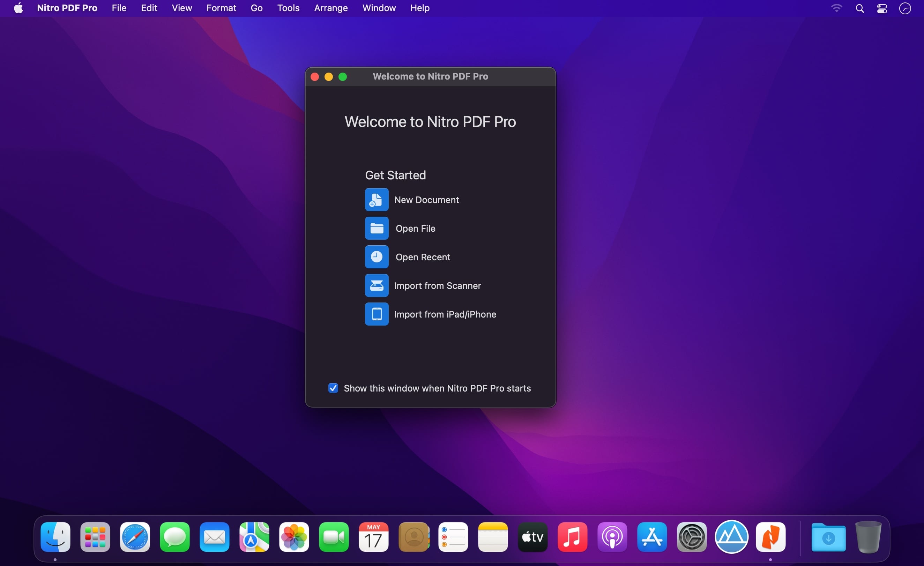Open the Arrange menu
The height and width of the screenshot is (566, 924).
[x=331, y=8]
